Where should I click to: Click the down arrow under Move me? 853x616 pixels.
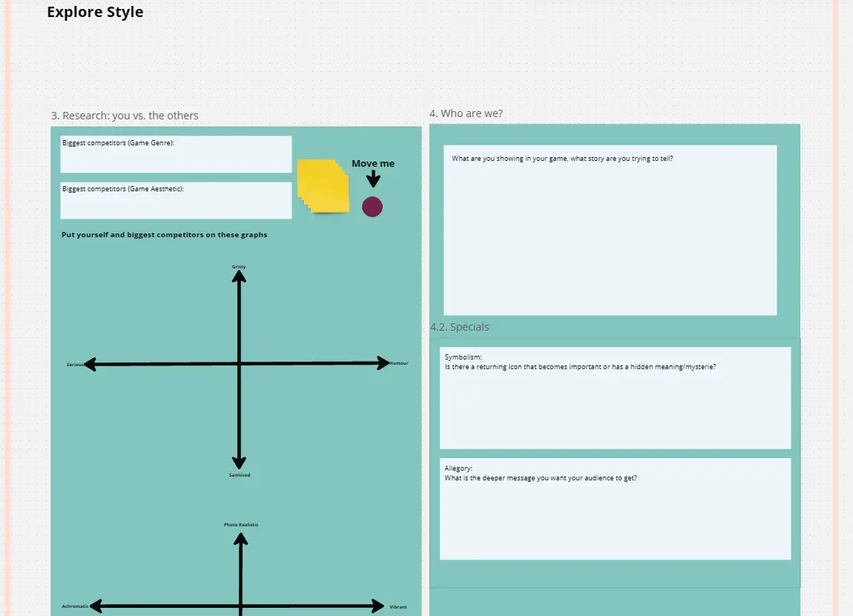[x=374, y=179]
